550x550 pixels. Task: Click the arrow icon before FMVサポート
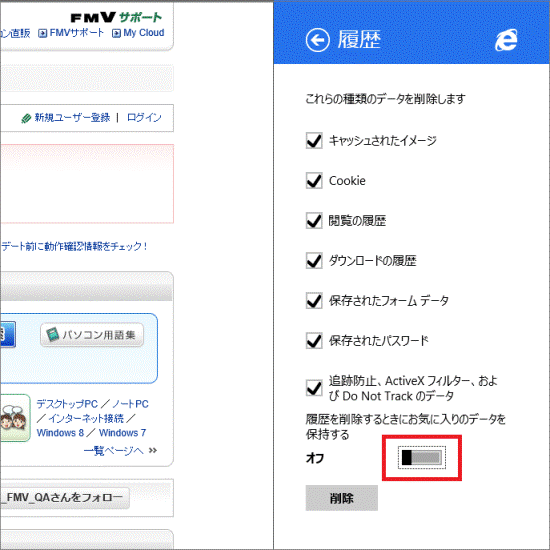coord(43,33)
